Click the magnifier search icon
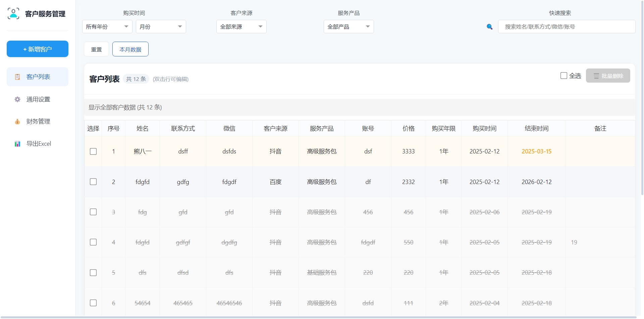The width and height of the screenshot is (644, 319). (490, 27)
